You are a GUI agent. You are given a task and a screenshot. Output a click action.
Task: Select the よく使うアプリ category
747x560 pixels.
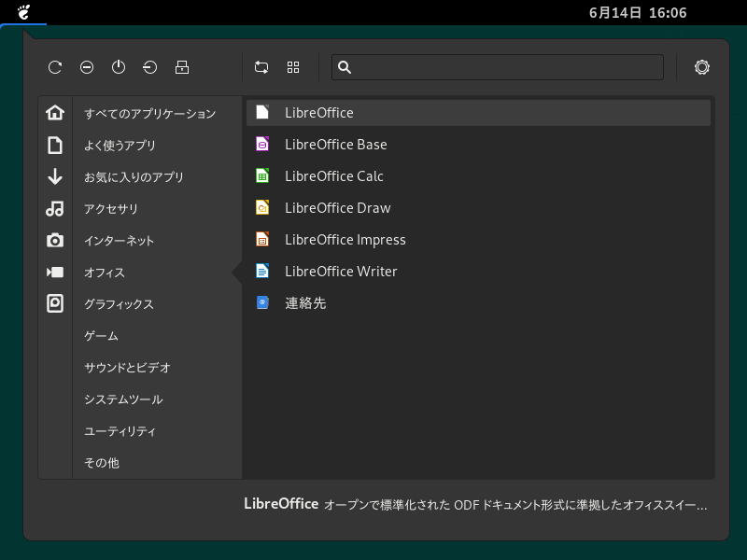point(120,146)
